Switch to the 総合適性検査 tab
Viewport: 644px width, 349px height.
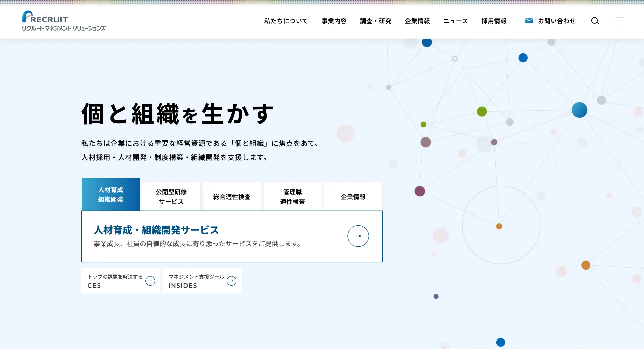[232, 197]
